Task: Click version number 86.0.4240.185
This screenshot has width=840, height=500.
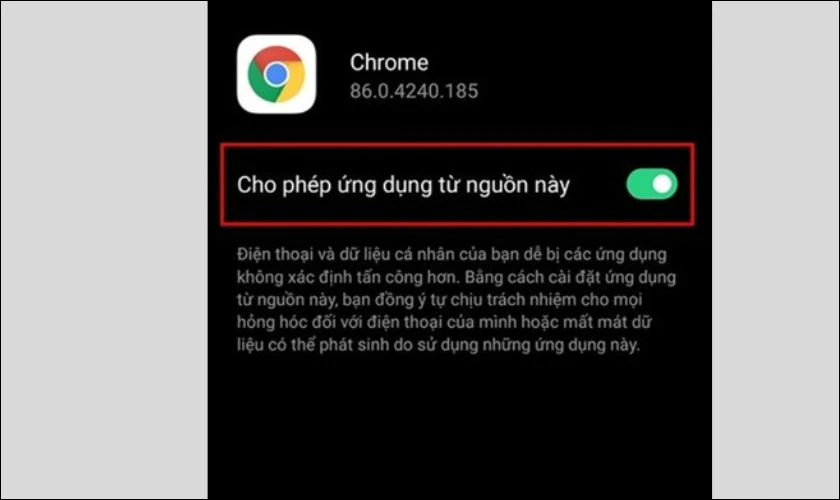Action: click(414, 91)
